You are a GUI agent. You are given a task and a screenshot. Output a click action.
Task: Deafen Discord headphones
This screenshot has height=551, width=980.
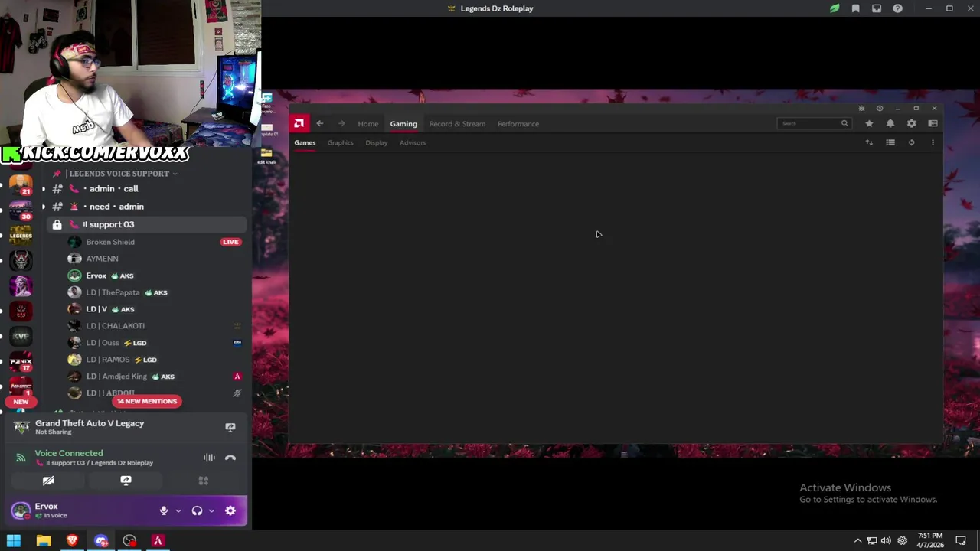coord(197,510)
